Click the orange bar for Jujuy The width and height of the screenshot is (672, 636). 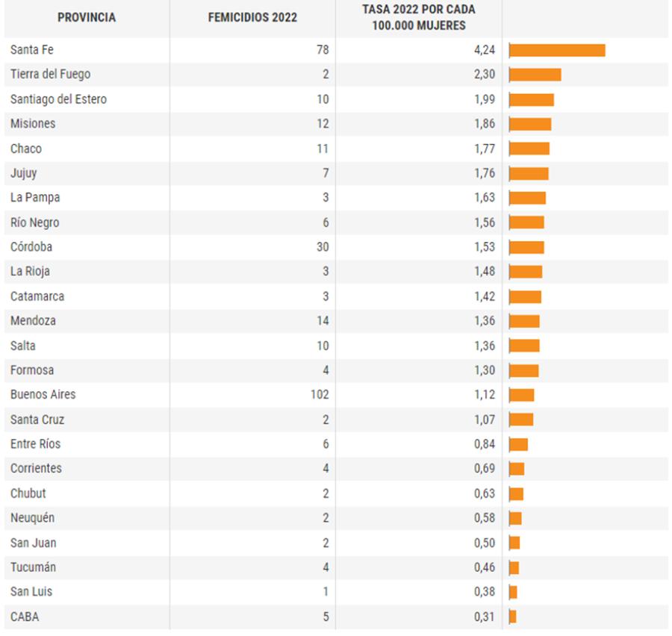click(529, 173)
